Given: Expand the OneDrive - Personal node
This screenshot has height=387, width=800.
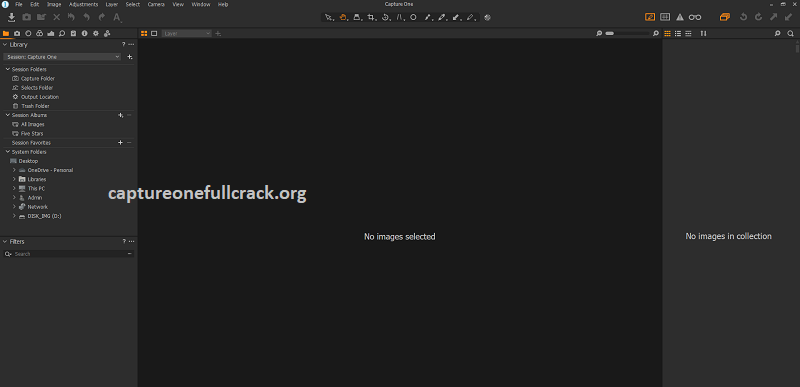Looking at the screenshot, I should pos(14,170).
